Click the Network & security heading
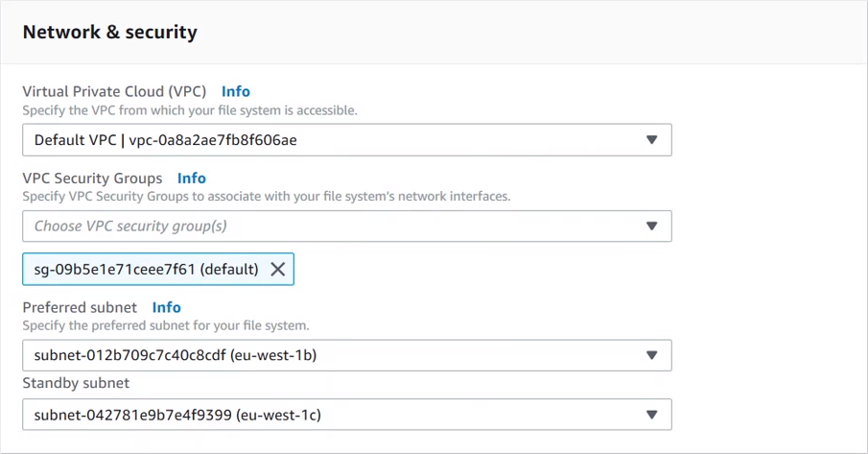Screen dimensions: 868x454 tap(109, 32)
